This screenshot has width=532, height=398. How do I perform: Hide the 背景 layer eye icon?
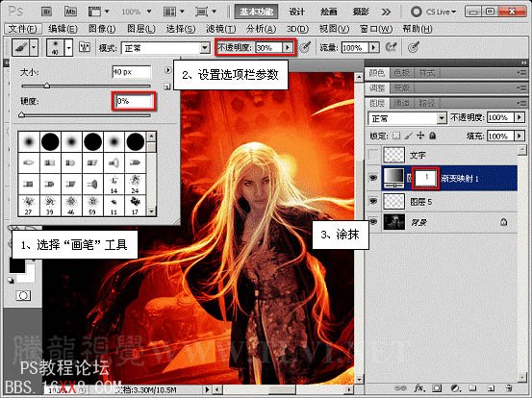(373, 222)
